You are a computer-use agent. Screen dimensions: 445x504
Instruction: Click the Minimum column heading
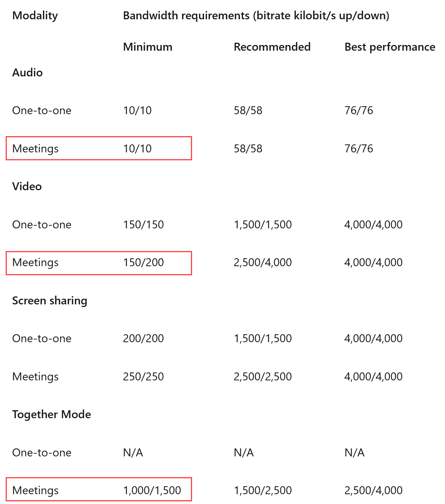tap(148, 47)
